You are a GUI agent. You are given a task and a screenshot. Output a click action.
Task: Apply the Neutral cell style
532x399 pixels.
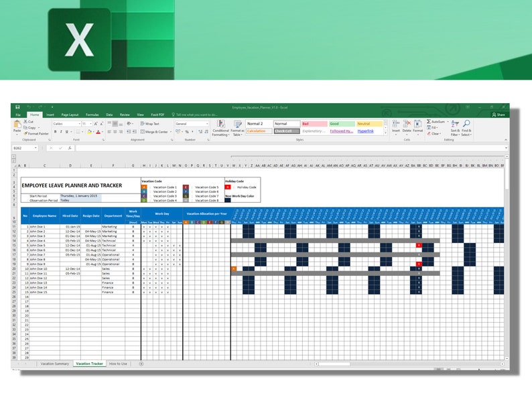tap(369, 124)
